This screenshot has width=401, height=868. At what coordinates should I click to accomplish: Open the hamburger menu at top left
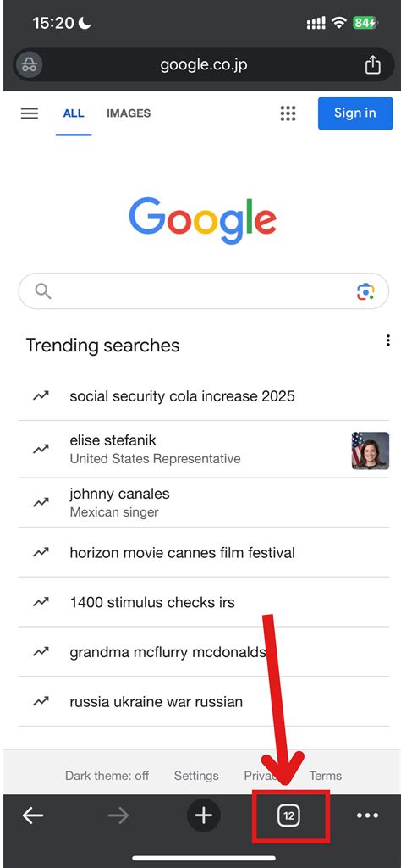[x=30, y=113]
